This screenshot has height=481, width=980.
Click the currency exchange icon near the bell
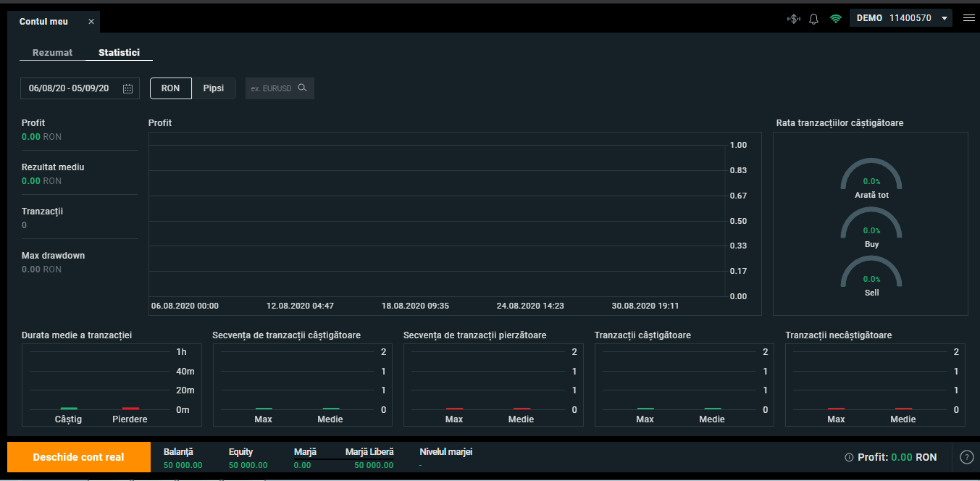[793, 18]
